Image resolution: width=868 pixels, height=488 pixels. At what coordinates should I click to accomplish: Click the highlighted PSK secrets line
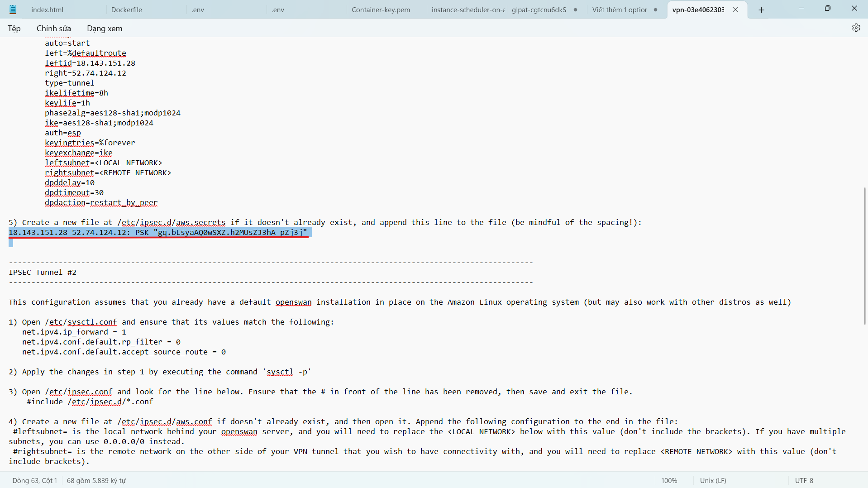coord(158,232)
